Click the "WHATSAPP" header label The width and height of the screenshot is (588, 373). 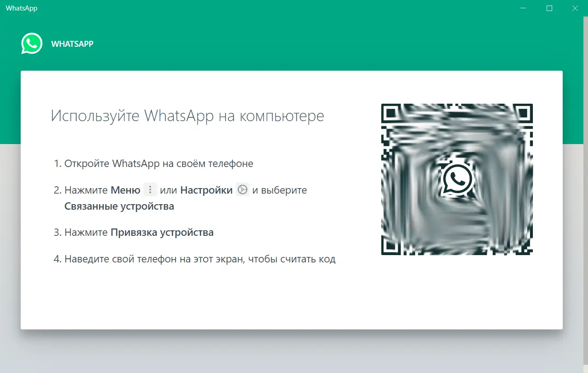72,44
